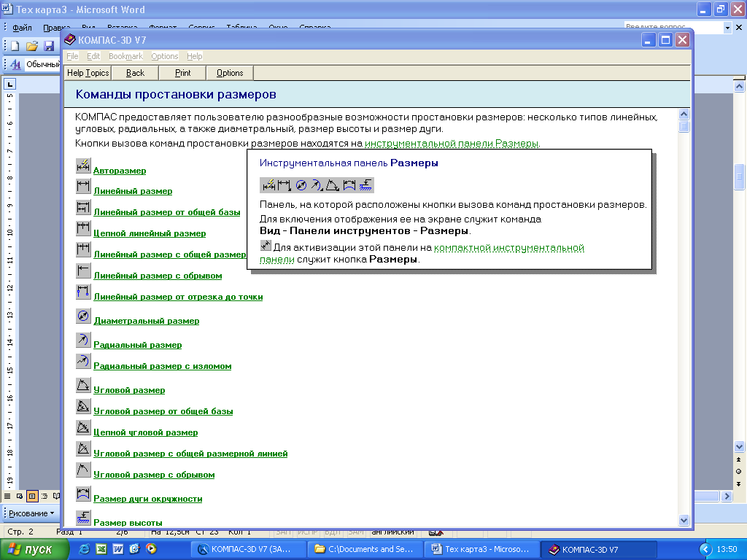Image resolution: width=747 pixels, height=560 pixels.
Task: Click icon beside Угловой размер с обрывом
Action: 83,470
